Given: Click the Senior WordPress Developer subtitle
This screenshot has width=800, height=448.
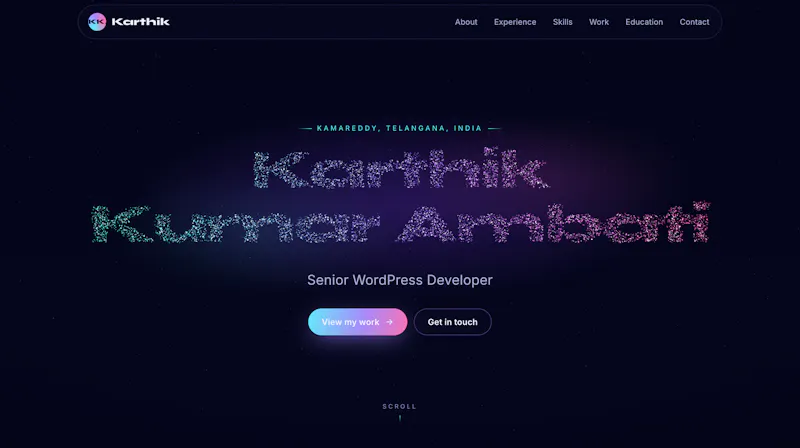Looking at the screenshot, I should (399, 280).
